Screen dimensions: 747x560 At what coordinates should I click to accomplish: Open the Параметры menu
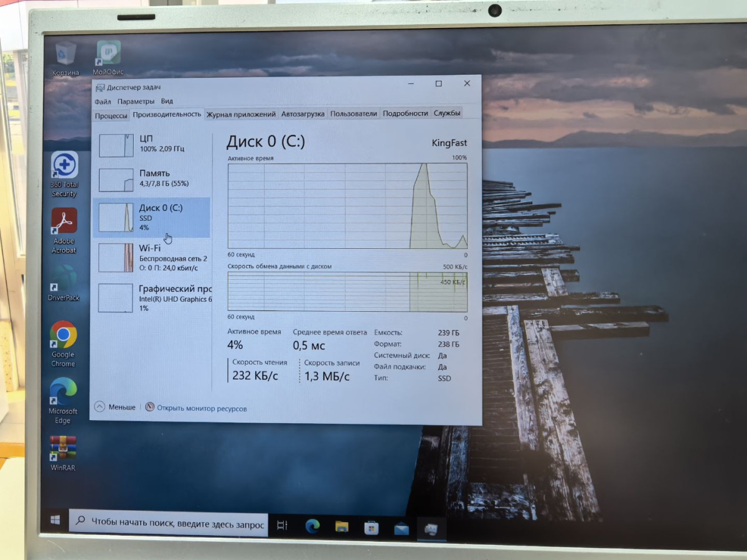point(136,101)
